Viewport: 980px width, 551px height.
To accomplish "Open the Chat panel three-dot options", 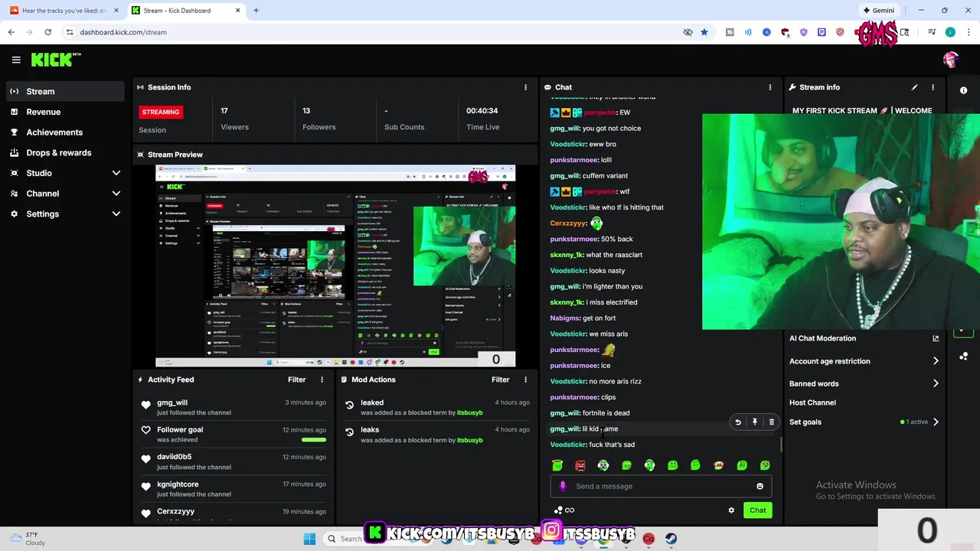I will point(770,87).
